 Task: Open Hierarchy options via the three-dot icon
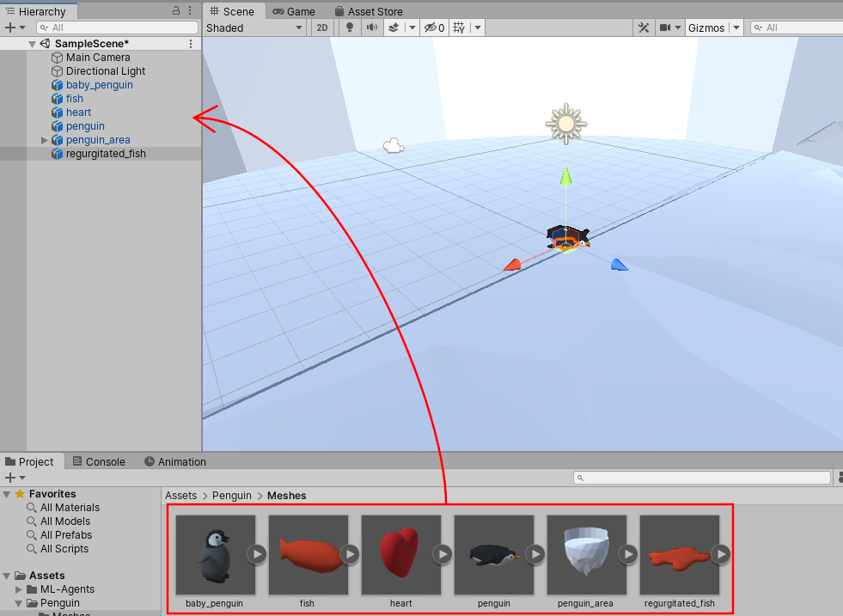[x=191, y=10]
